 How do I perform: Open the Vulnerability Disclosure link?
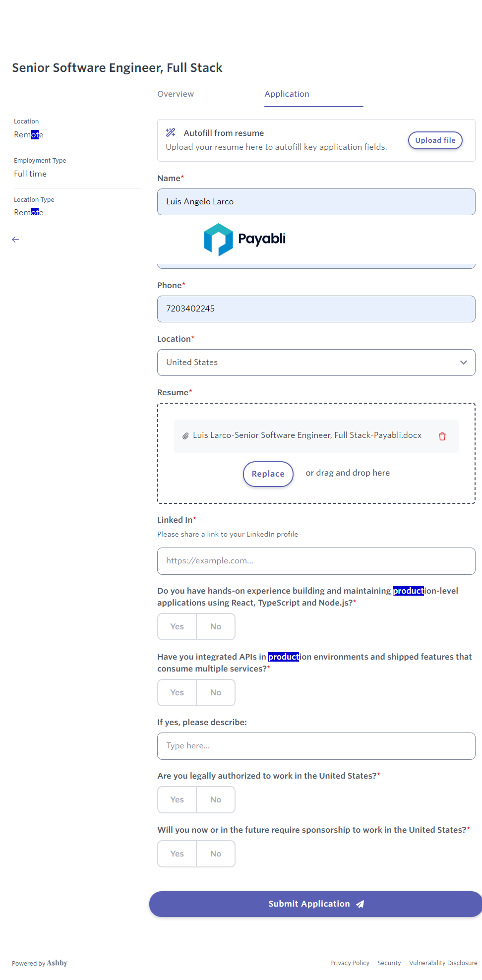click(x=443, y=963)
